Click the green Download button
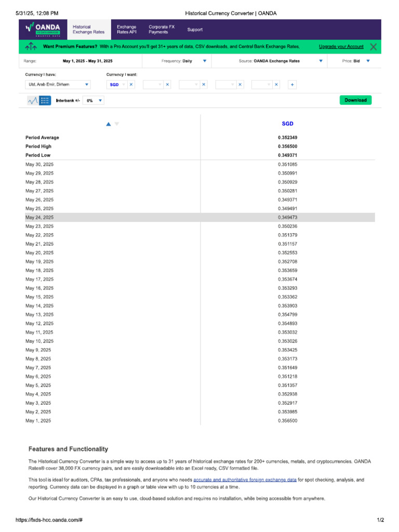399x532 pixels. [355, 100]
